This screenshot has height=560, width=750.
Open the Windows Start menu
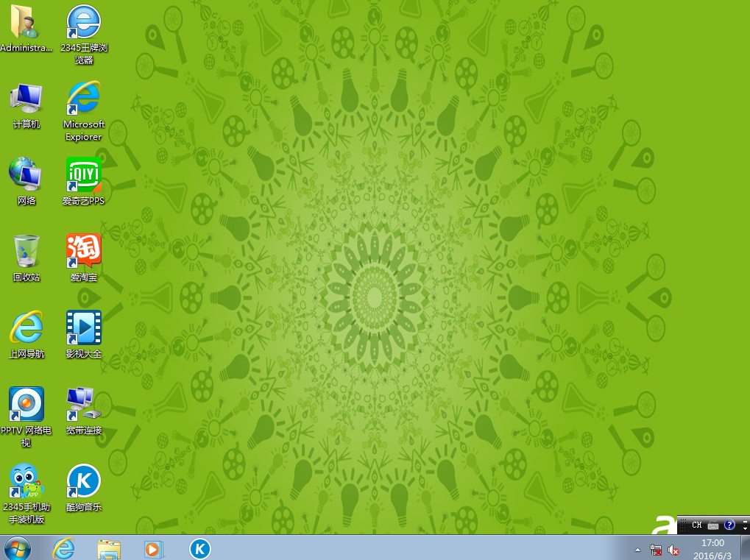click(x=18, y=548)
